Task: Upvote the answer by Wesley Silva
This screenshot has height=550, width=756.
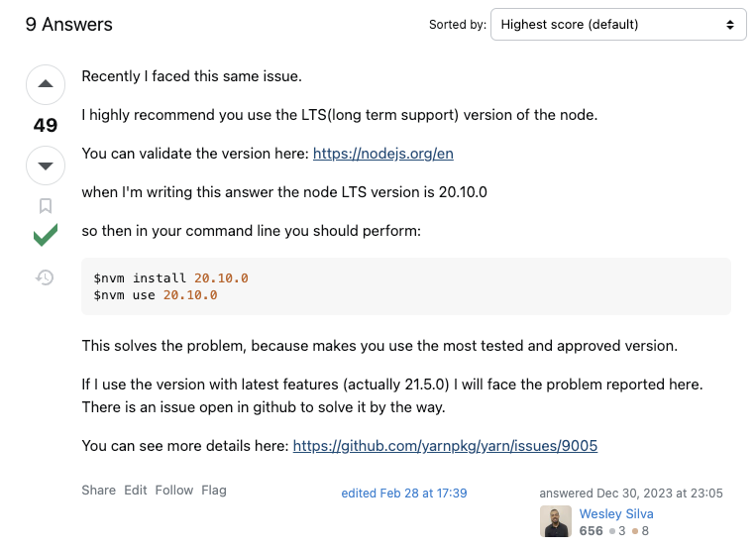Action: coord(46,84)
